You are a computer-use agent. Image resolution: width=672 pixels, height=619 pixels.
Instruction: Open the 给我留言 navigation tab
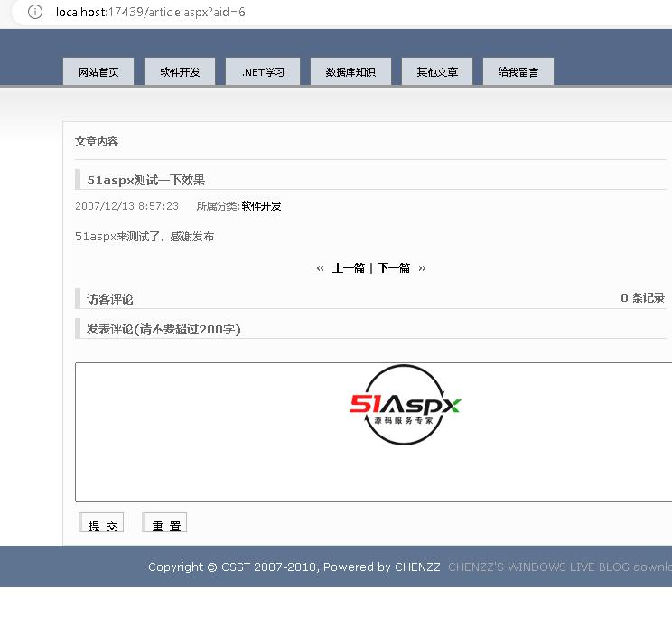518,71
